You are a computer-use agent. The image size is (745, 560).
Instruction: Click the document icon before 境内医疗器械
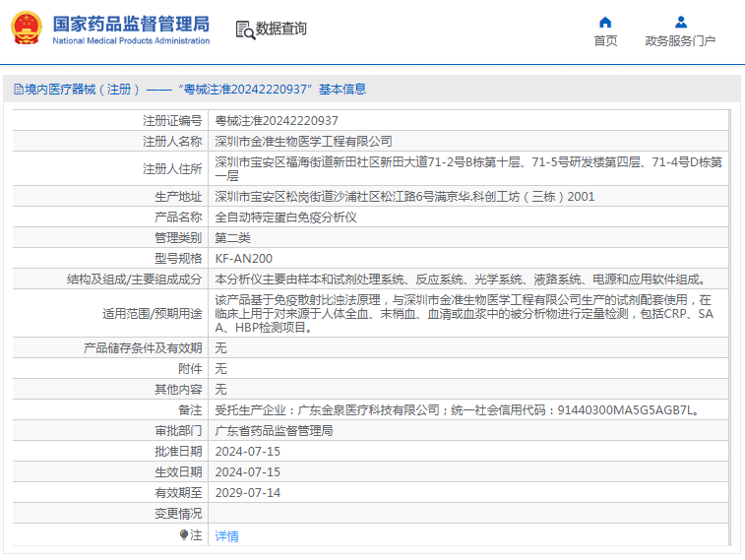tap(18, 90)
